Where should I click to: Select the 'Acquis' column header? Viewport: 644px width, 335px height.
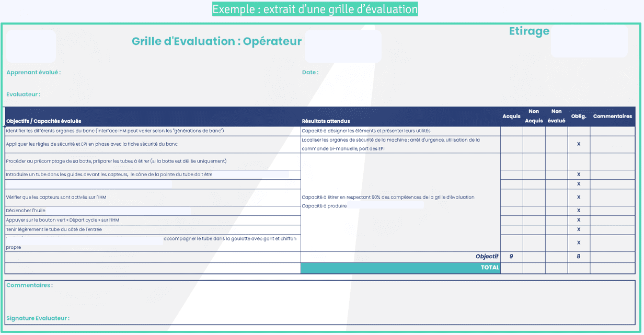(x=511, y=117)
